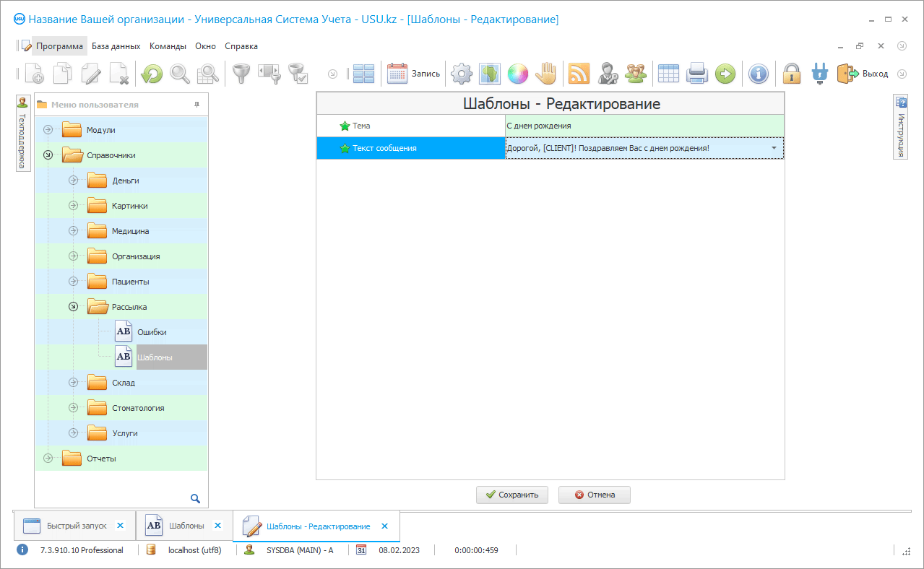
Task: Open the База данных menu
Action: tap(116, 46)
